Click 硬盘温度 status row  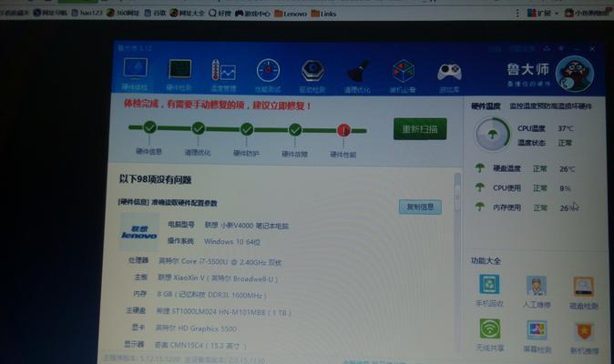point(525,169)
